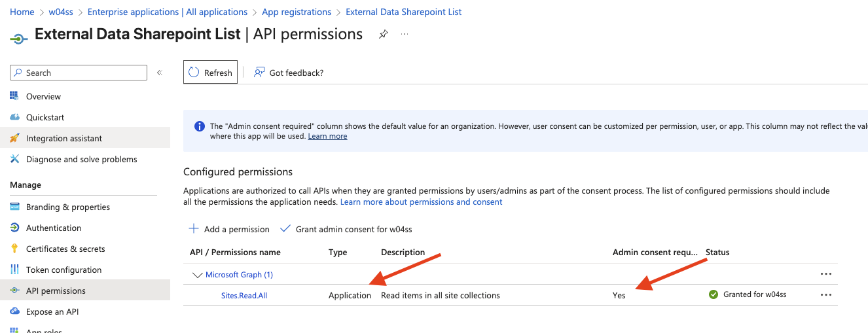Click the Overview grid icon in sidebar
Image resolution: width=868 pixels, height=333 pixels.
click(14, 96)
